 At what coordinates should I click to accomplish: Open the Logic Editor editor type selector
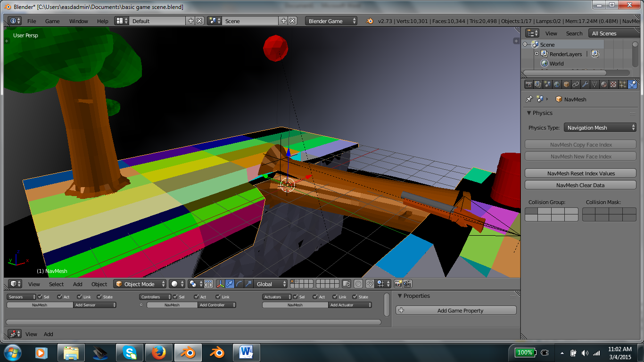(15, 334)
